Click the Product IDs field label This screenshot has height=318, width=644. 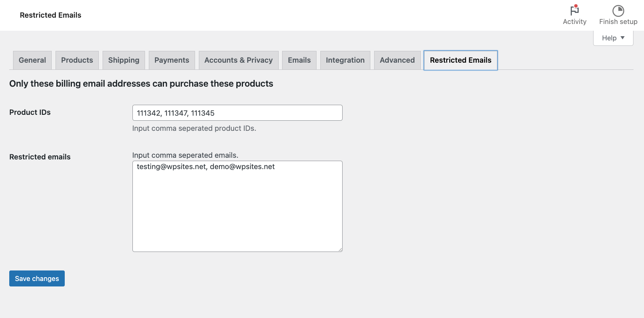30,112
